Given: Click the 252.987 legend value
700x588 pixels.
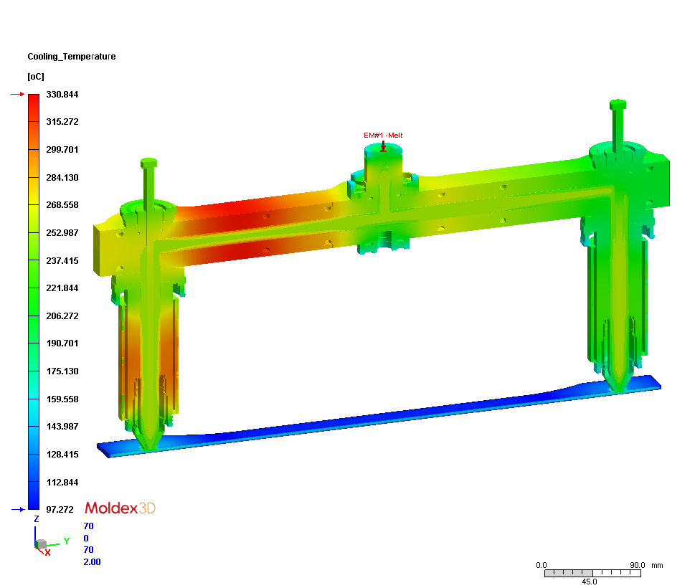Looking at the screenshot, I should (x=62, y=233).
